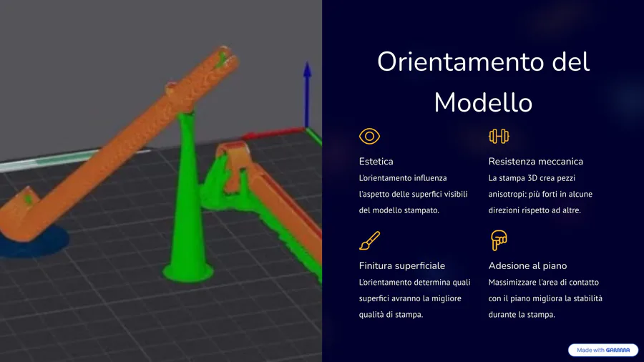Click the 'Resistenza meccanica' heading

pos(535,162)
